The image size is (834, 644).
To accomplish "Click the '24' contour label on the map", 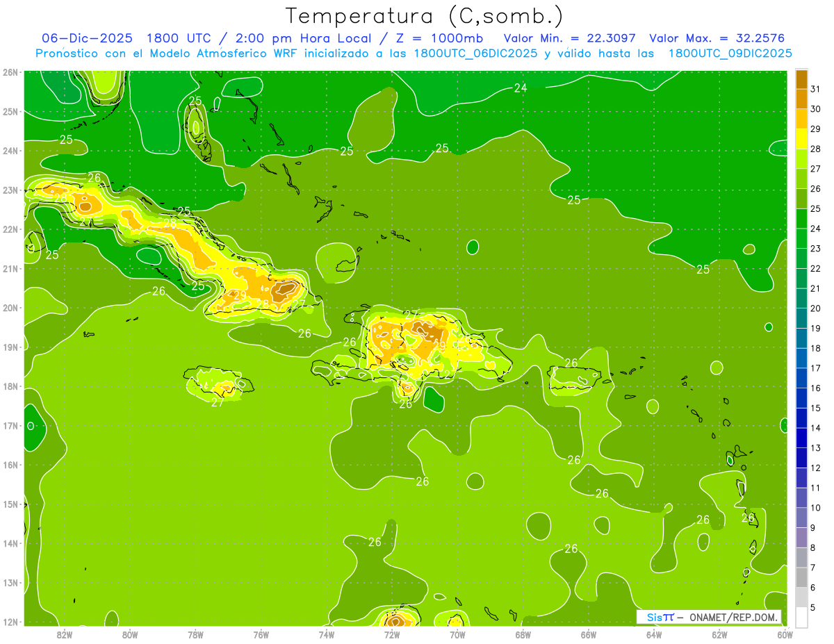I will [521, 87].
